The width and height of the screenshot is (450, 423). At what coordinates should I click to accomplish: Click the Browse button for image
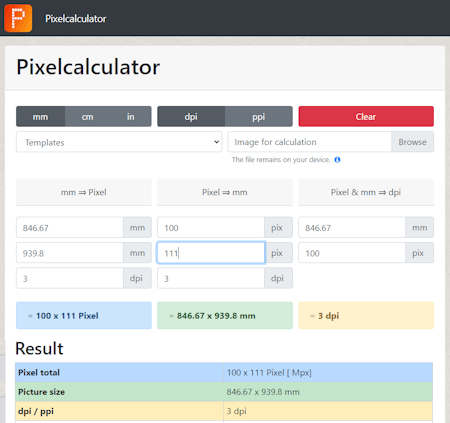coord(413,142)
